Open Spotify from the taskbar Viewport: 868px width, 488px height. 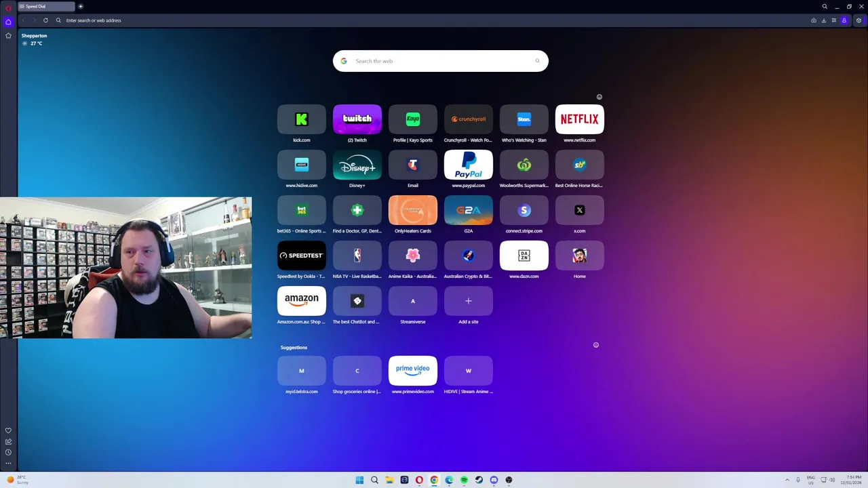(x=464, y=480)
